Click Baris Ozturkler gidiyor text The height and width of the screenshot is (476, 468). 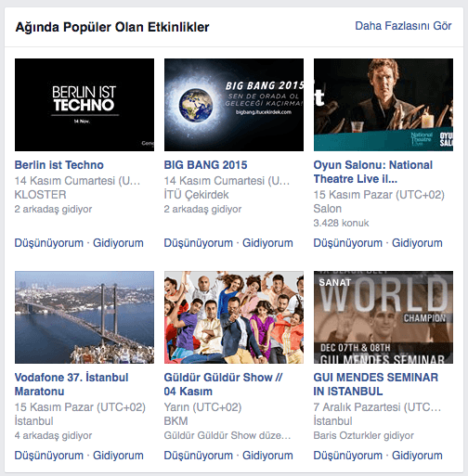364,435
